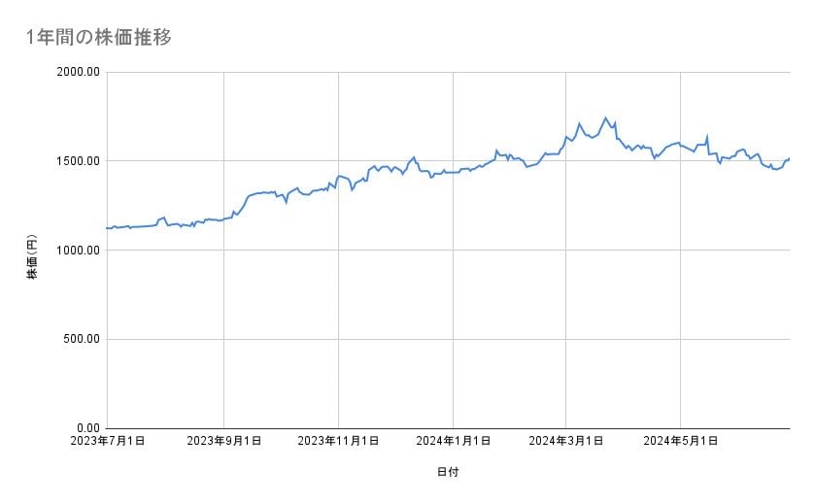The width and height of the screenshot is (815, 504).
Task: Click the 1500.00 y-axis label
Action: click(x=78, y=161)
